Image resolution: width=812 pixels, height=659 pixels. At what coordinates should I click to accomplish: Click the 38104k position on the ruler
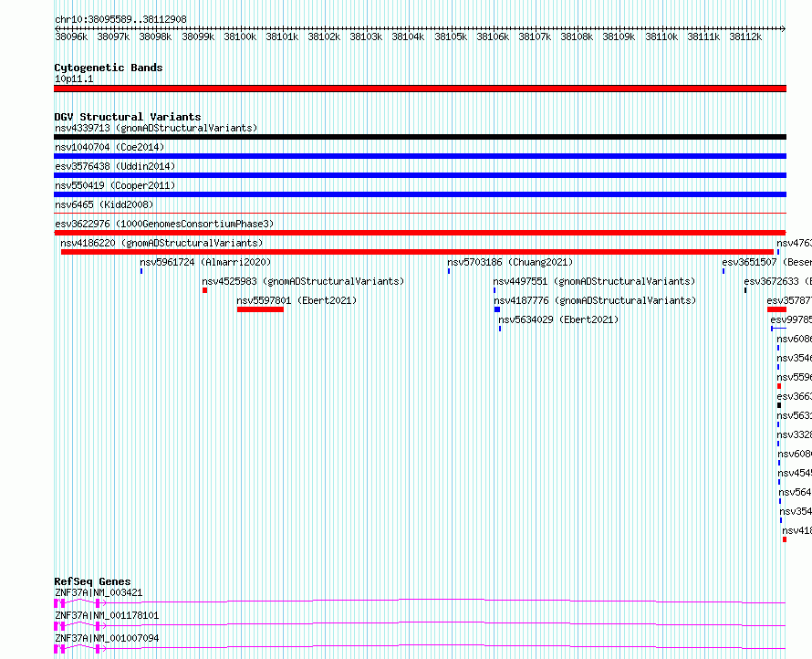(408, 37)
